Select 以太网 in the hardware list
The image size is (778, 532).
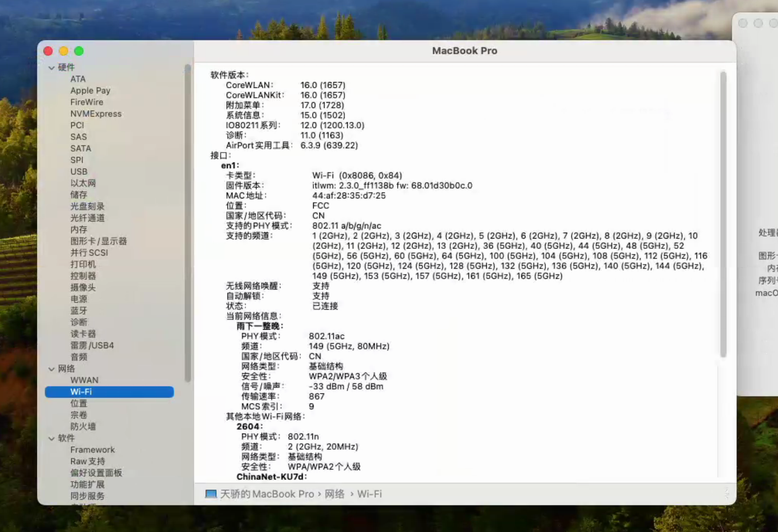[83, 183]
